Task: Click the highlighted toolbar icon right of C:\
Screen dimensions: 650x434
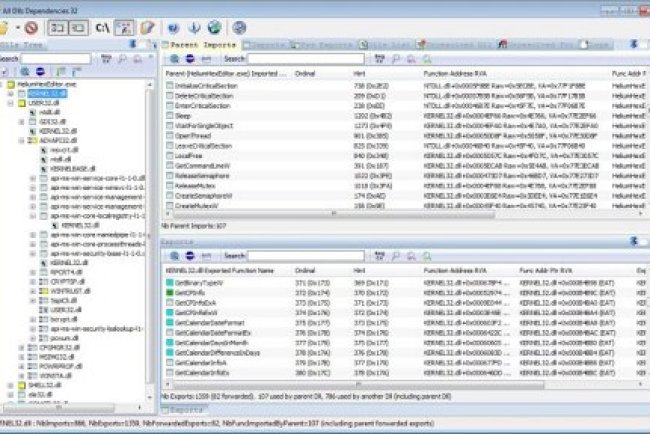Action: 124,28
